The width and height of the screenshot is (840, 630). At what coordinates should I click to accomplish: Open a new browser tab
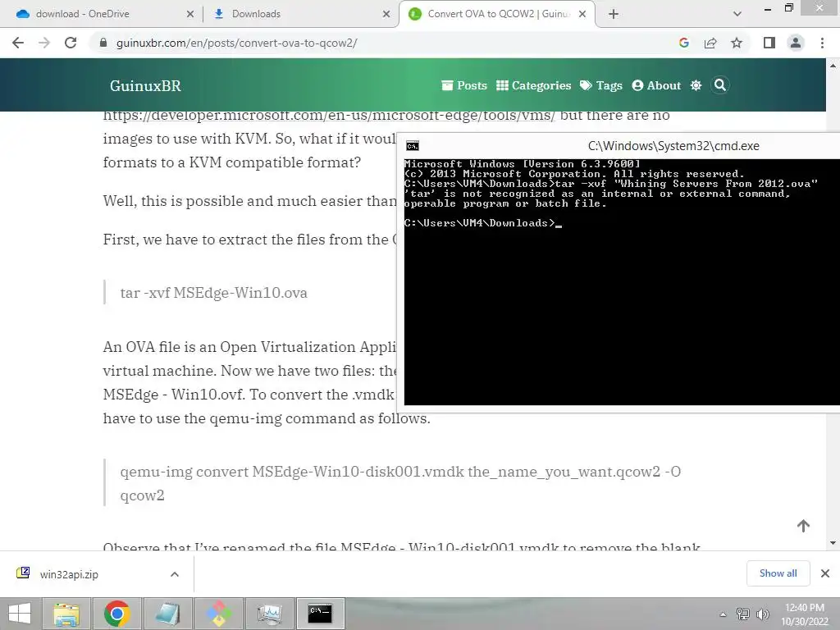614,14
